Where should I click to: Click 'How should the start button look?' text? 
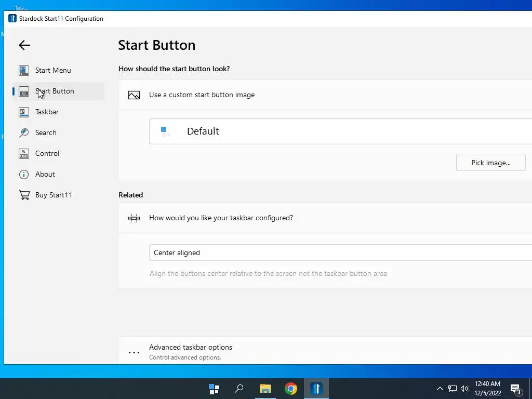[174, 69]
